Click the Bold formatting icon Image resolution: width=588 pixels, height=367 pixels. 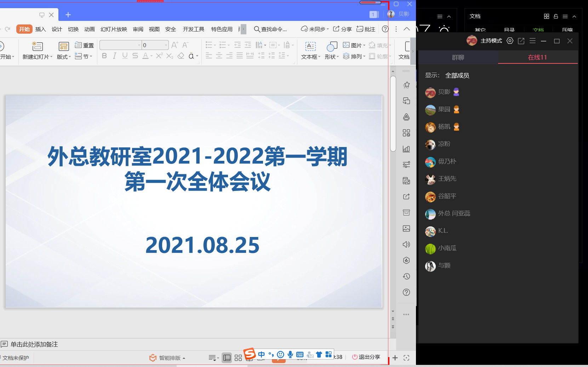104,56
